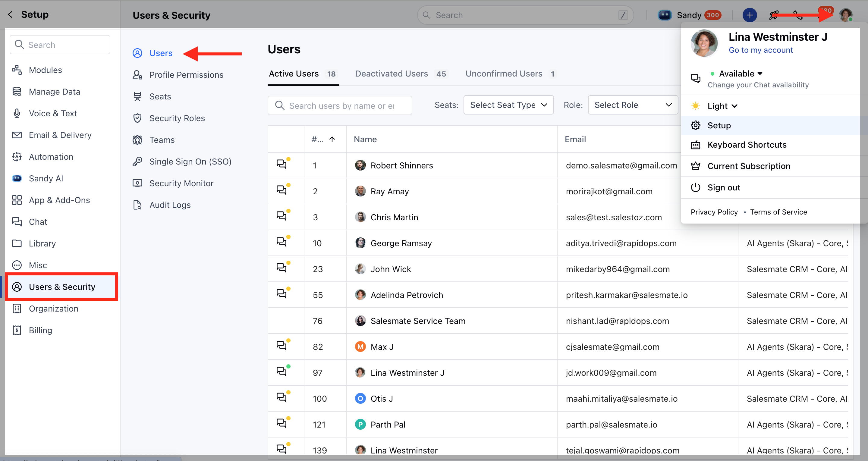The image size is (868, 461).
Task: Open the Select Role dropdown
Action: coord(633,105)
